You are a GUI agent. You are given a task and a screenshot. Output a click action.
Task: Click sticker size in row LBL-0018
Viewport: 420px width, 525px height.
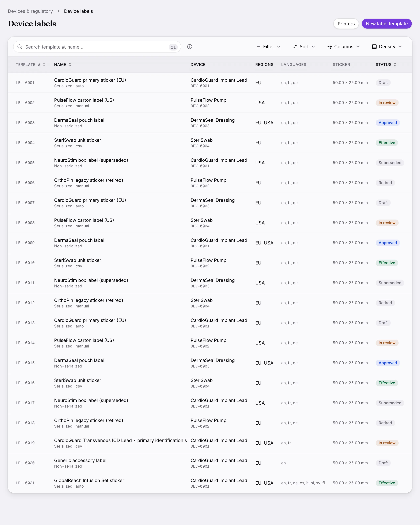point(350,423)
